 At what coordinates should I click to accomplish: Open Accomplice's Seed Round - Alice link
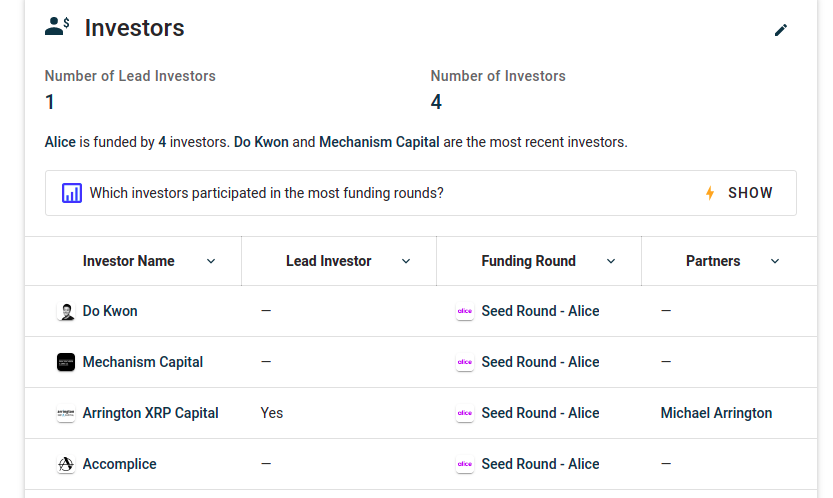pyautogui.click(x=540, y=464)
